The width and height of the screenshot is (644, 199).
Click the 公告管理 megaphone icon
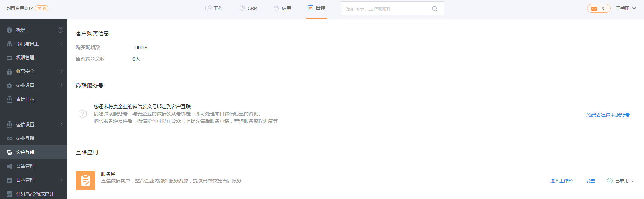tap(9, 166)
